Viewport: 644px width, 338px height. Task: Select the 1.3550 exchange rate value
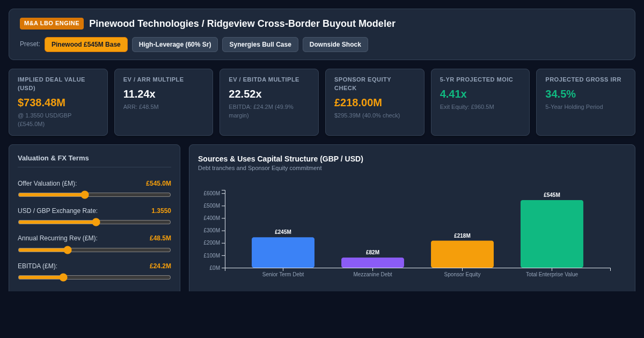161,211
